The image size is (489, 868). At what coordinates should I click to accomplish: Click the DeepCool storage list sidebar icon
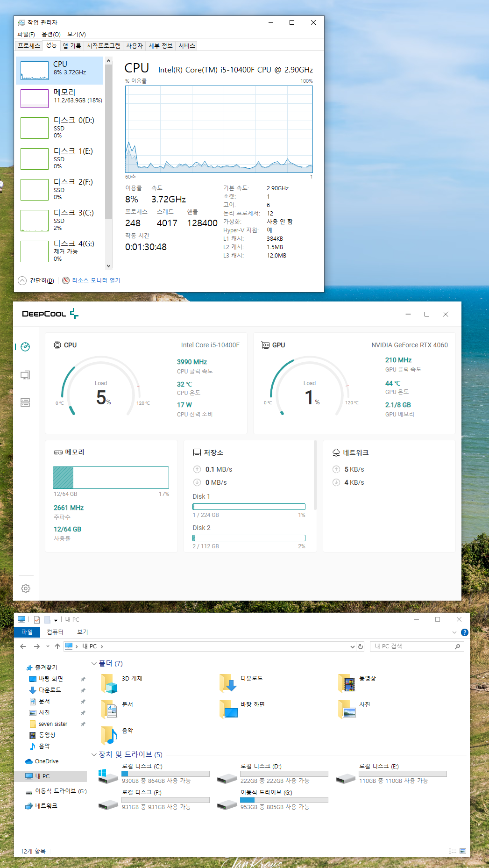click(26, 402)
